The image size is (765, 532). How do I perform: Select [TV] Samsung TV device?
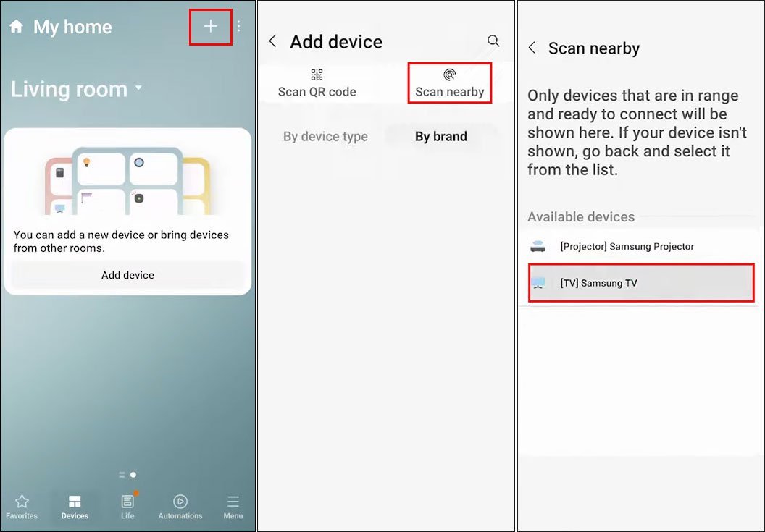(x=641, y=283)
